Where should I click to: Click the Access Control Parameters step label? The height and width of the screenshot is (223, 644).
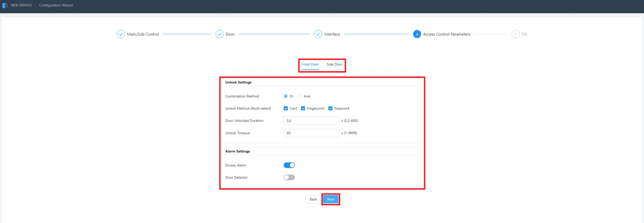447,34
